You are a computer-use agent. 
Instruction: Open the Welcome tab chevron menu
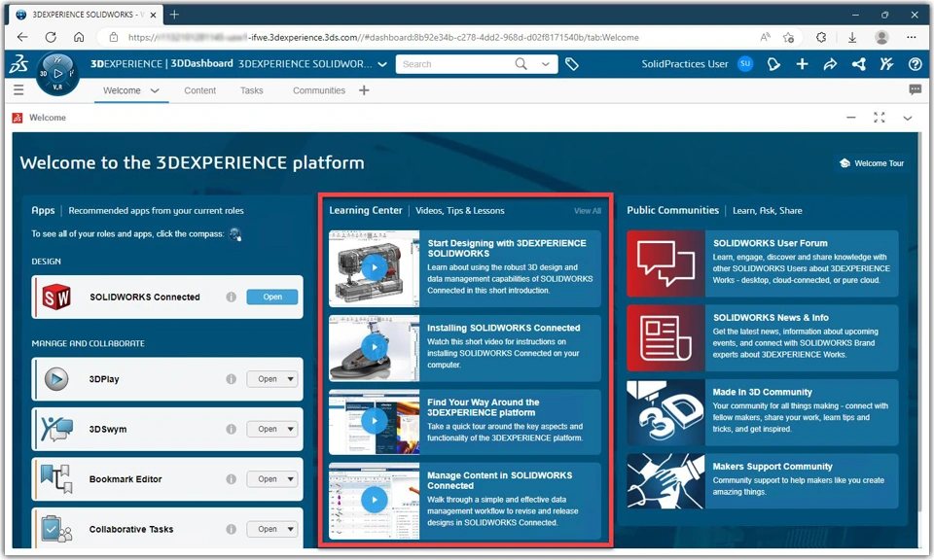coord(155,90)
